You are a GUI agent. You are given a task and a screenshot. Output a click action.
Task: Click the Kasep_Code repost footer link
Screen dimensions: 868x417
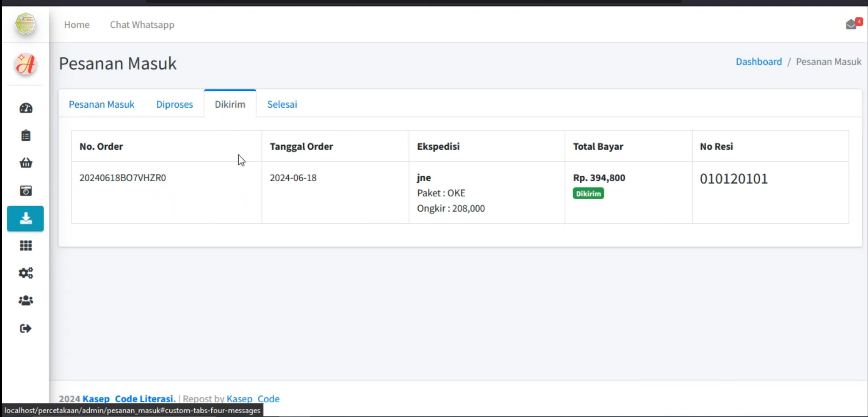click(253, 398)
